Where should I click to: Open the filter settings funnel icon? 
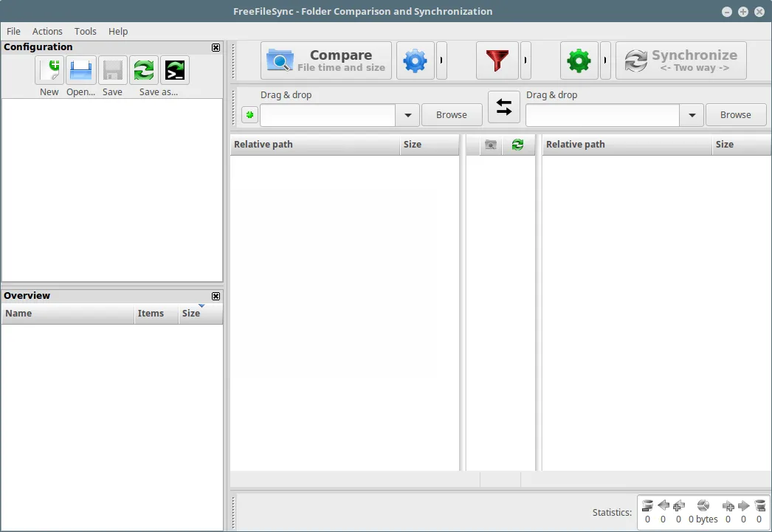pyautogui.click(x=497, y=61)
